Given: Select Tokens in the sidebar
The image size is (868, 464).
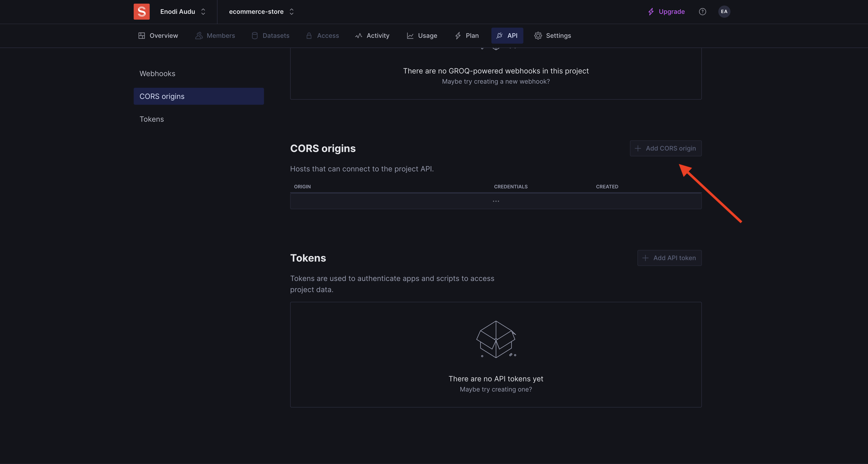Looking at the screenshot, I should (x=152, y=119).
